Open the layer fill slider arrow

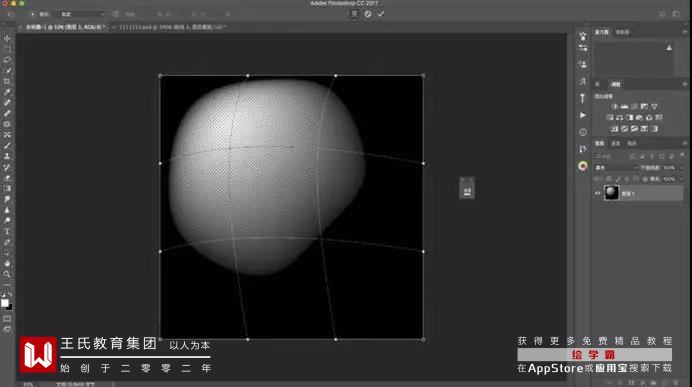pos(681,179)
